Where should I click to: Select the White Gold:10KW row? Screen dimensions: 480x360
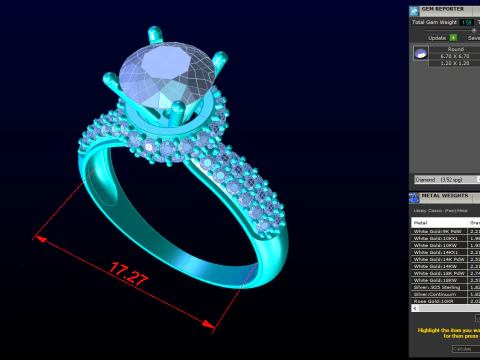pos(446,245)
